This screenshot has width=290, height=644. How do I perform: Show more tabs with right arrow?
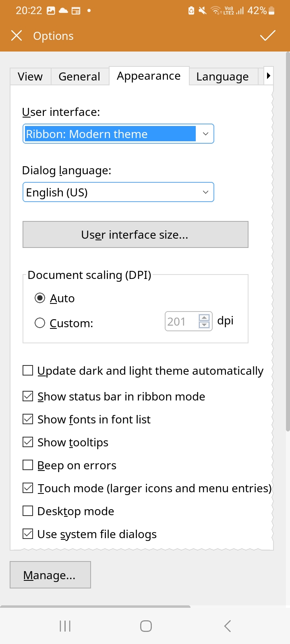pyautogui.click(x=268, y=76)
